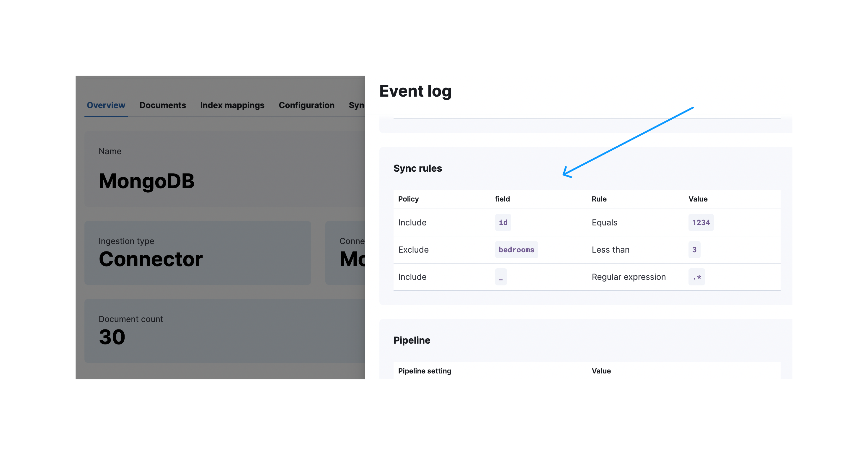Switch to the Documents tab
The image size is (868, 455).
pos(163,105)
